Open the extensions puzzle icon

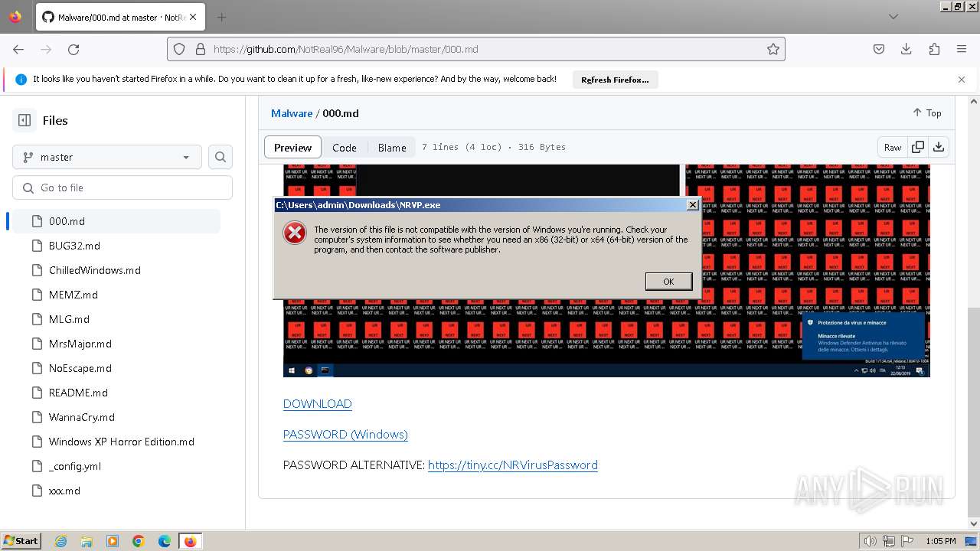coord(934,49)
